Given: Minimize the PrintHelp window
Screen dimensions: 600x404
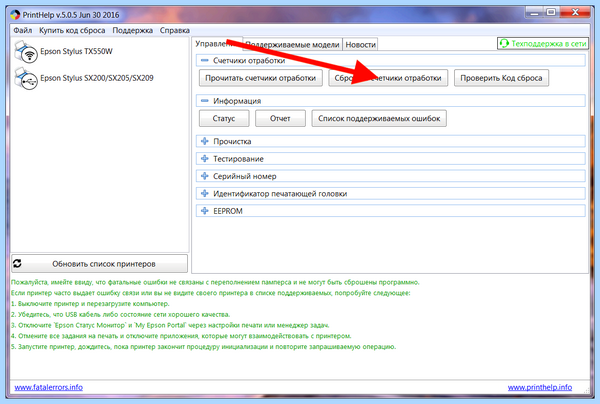Looking at the screenshot, I should [x=535, y=13].
